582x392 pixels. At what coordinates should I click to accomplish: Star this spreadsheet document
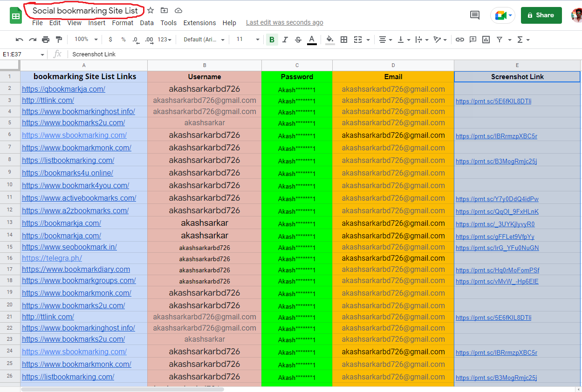[x=151, y=10]
